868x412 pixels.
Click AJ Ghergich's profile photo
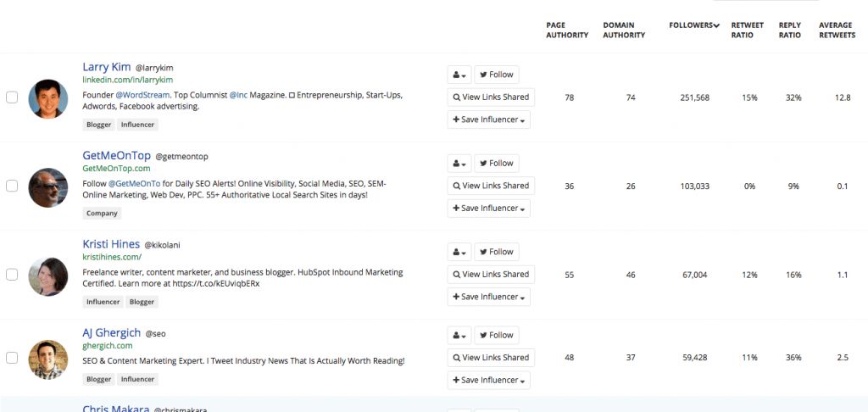47,359
